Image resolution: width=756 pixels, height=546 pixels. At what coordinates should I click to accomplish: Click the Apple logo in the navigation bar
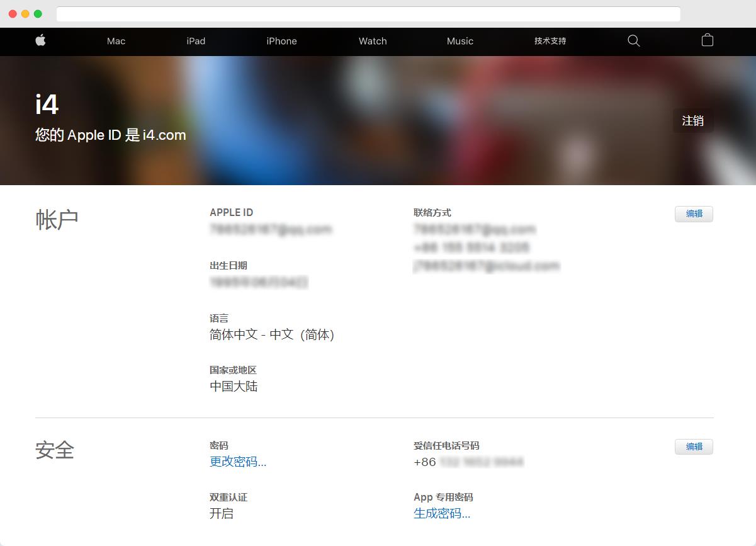[x=40, y=41]
